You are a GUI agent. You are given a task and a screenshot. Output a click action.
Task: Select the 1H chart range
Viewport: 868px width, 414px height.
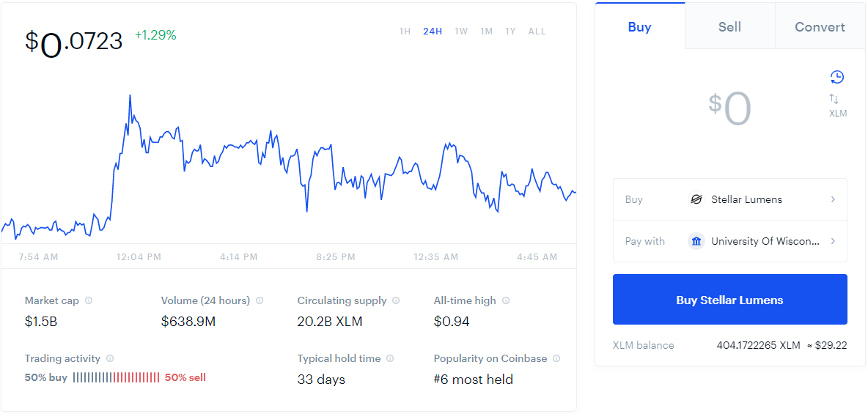(405, 32)
